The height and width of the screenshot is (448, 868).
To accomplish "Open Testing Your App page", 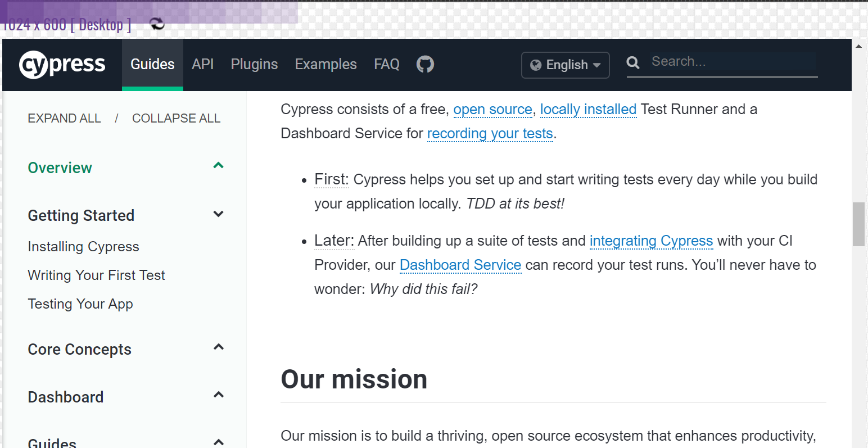I will coord(80,304).
